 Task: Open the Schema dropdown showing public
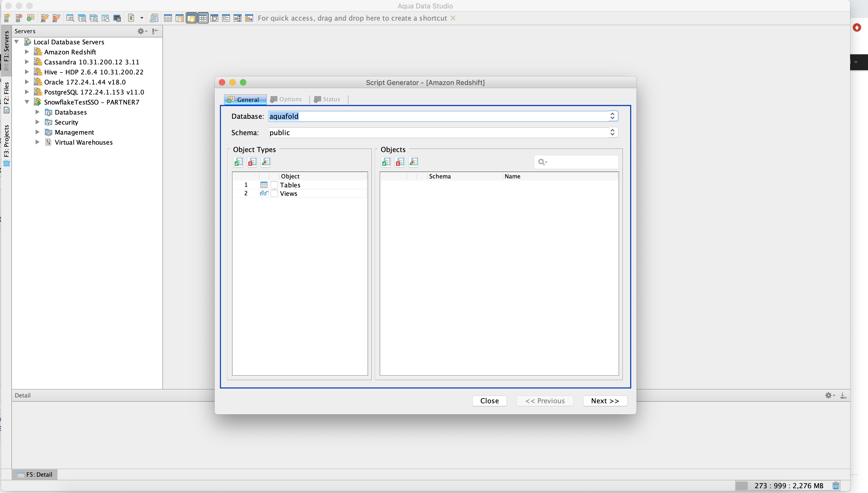612,132
